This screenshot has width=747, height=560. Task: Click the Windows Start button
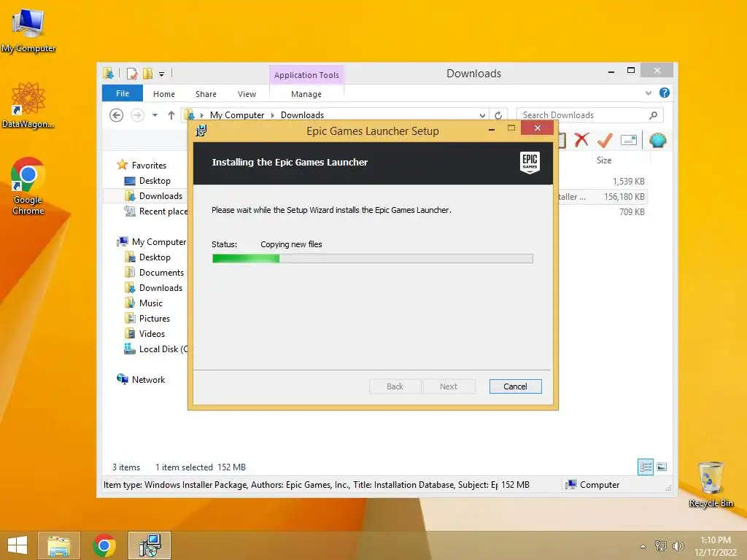(18, 545)
